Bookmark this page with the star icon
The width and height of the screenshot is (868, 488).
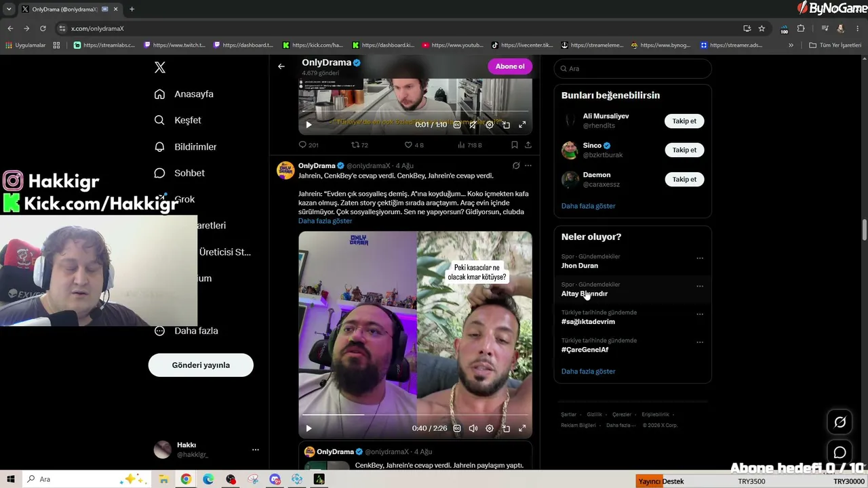pyautogui.click(x=762, y=28)
